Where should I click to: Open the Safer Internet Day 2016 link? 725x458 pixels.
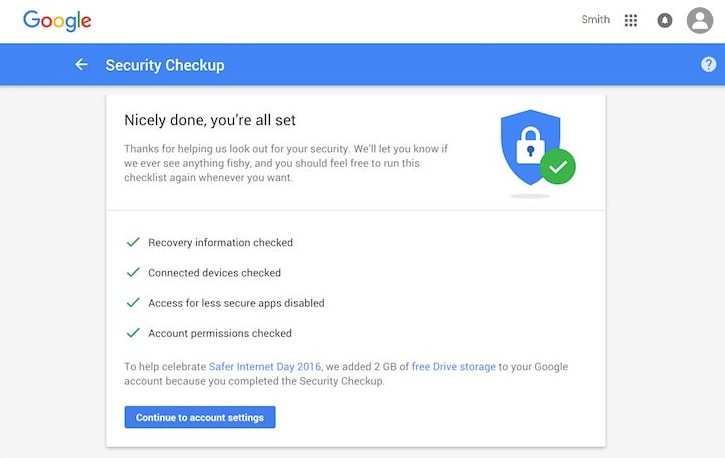coord(264,366)
